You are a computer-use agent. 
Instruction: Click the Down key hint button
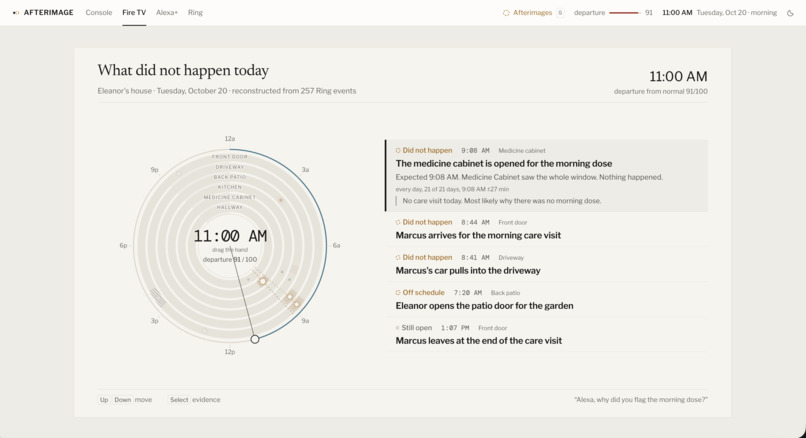coord(123,400)
